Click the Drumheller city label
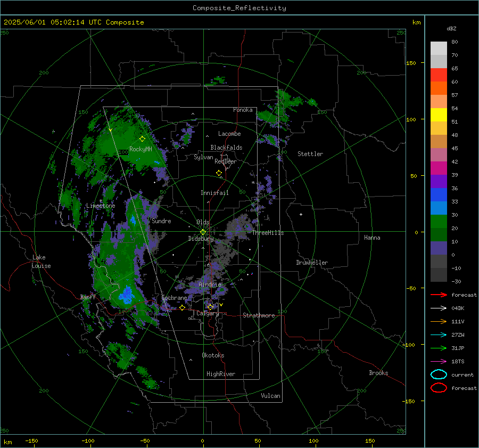 point(312,263)
